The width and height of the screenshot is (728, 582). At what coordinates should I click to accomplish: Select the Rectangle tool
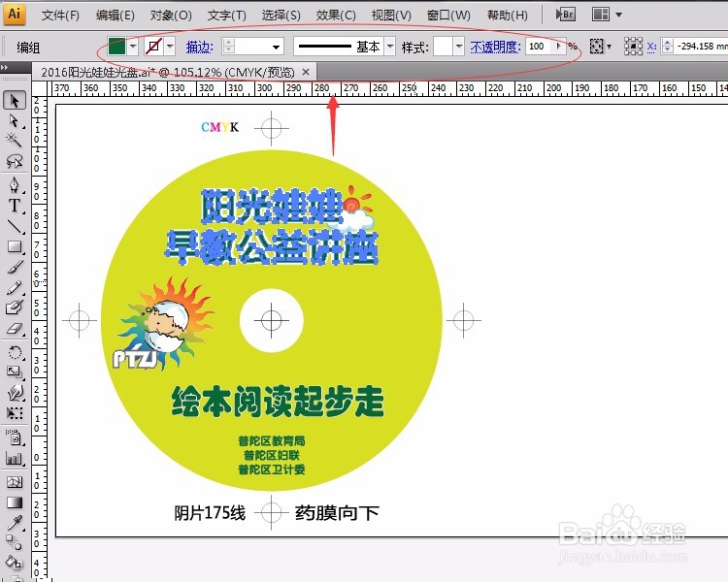tap(15, 246)
